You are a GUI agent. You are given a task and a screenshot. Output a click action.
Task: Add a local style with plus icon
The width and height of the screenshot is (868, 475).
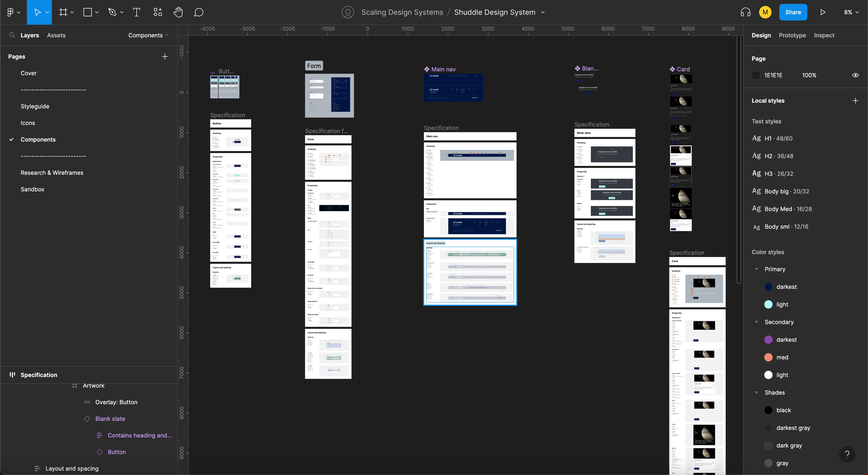tap(855, 101)
